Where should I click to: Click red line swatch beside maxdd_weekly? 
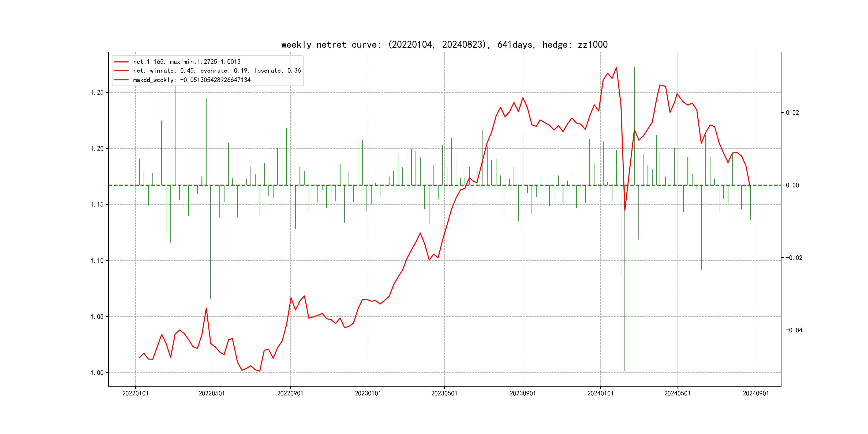point(121,80)
